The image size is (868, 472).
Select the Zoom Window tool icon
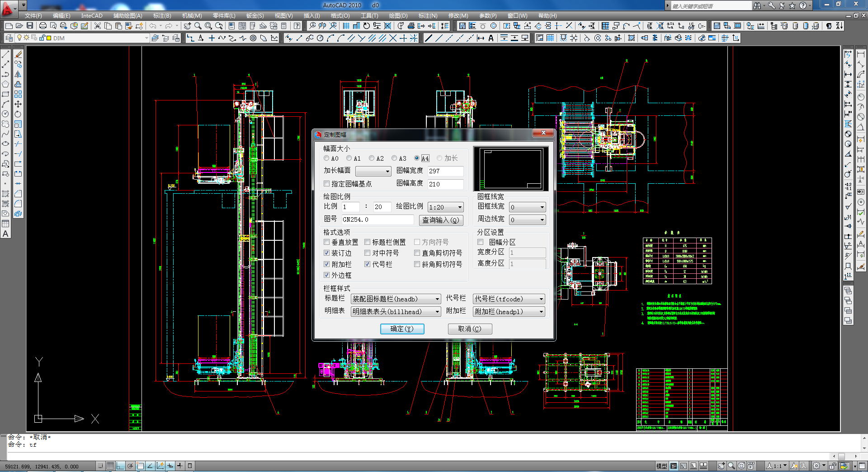(x=208, y=26)
